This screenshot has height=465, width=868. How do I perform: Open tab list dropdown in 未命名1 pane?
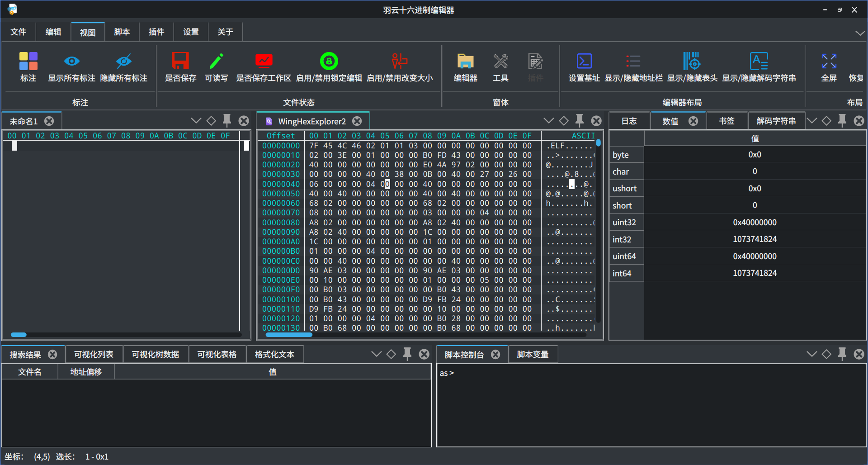click(x=196, y=120)
